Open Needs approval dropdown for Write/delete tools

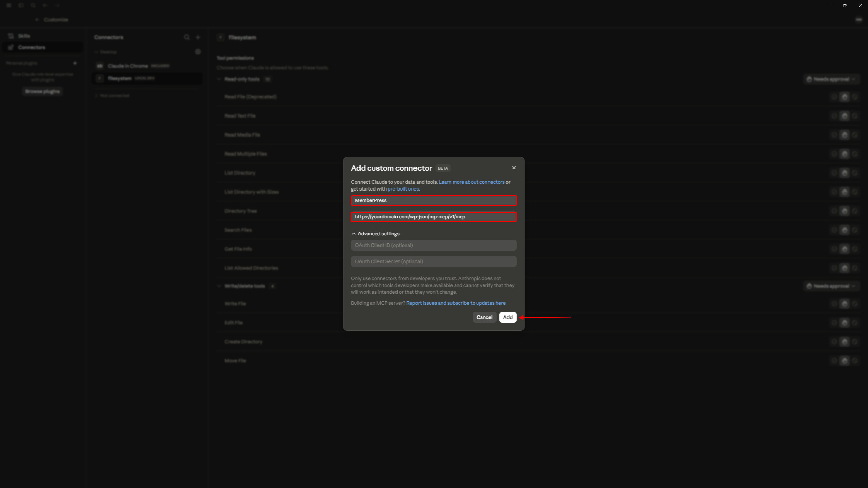click(831, 286)
